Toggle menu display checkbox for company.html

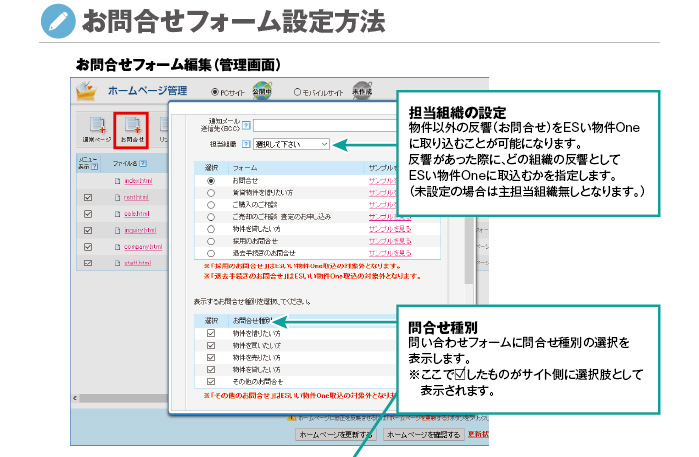click(x=88, y=247)
